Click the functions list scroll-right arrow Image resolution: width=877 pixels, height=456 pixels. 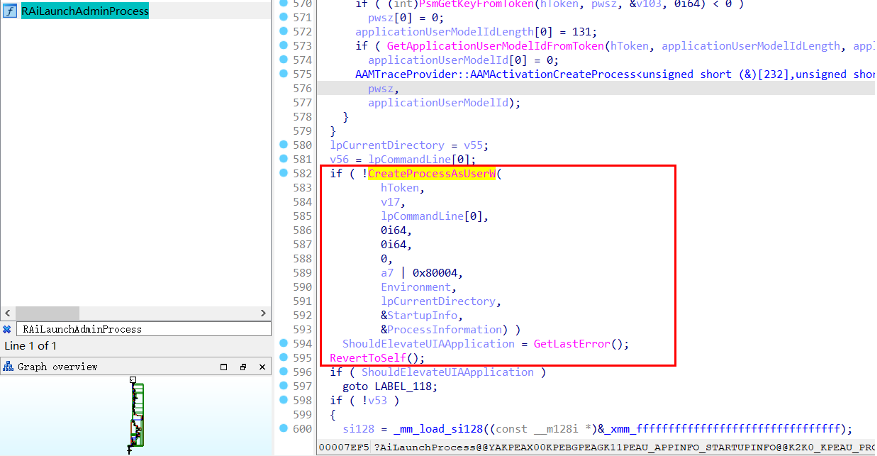pos(263,312)
